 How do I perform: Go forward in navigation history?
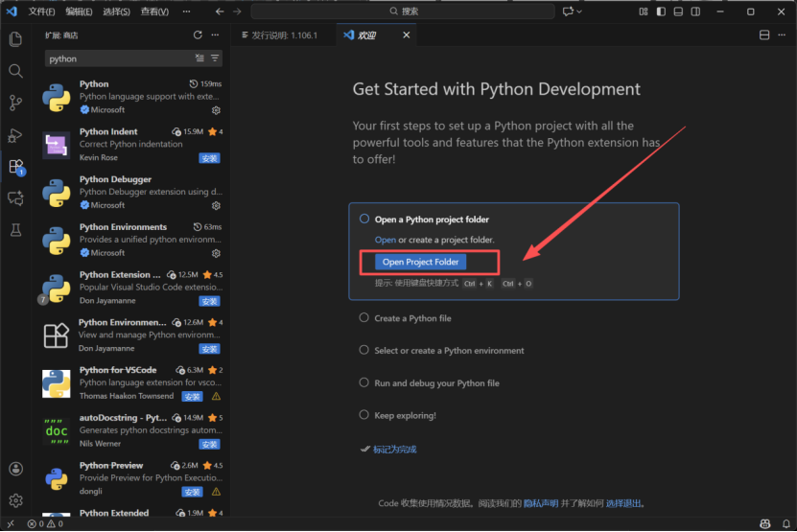[237, 12]
